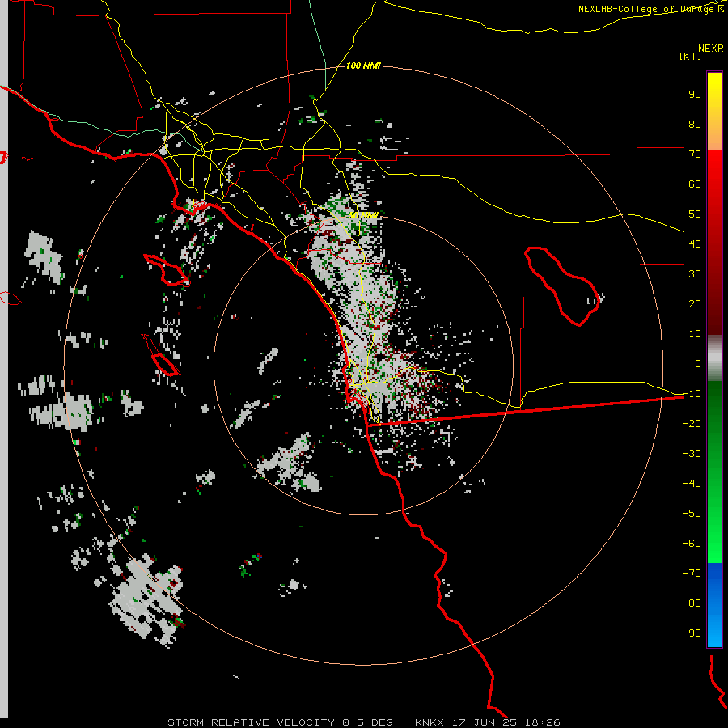Click the -60 value on velocity scale

pyautogui.click(x=692, y=544)
